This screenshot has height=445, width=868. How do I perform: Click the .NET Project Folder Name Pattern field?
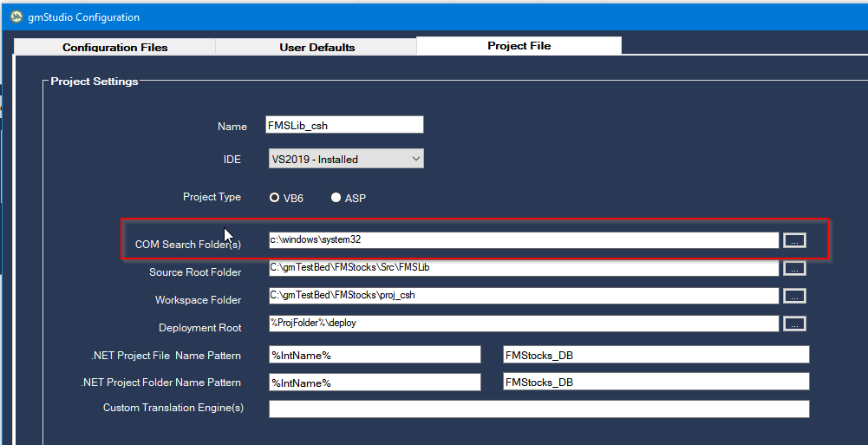click(x=375, y=383)
